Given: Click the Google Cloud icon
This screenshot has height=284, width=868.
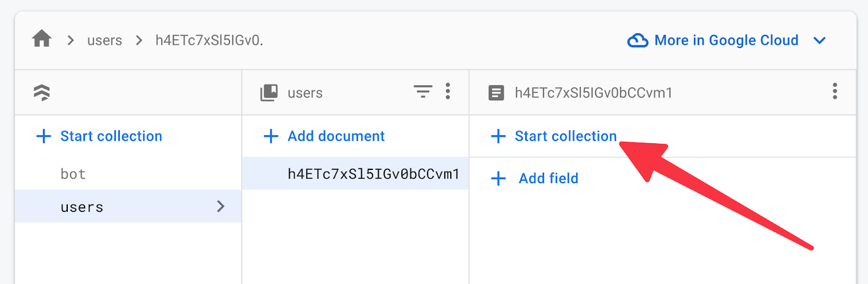Looking at the screenshot, I should pyautogui.click(x=637, y=40).
